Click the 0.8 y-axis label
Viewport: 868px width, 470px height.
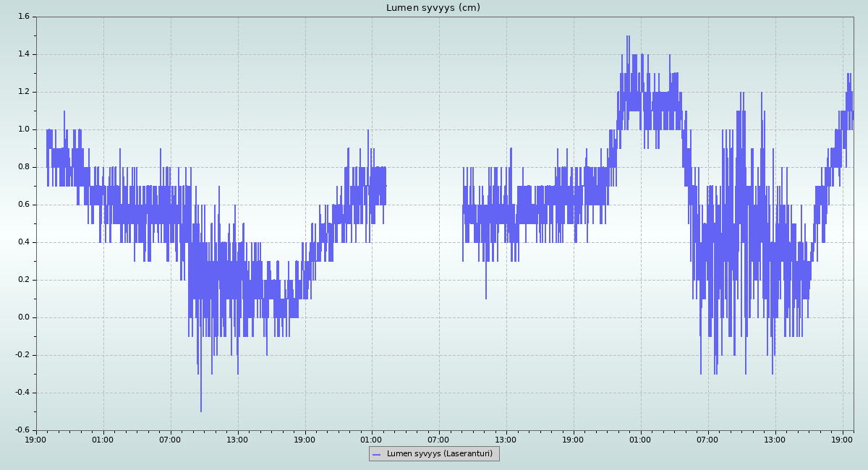click(23, 167)
